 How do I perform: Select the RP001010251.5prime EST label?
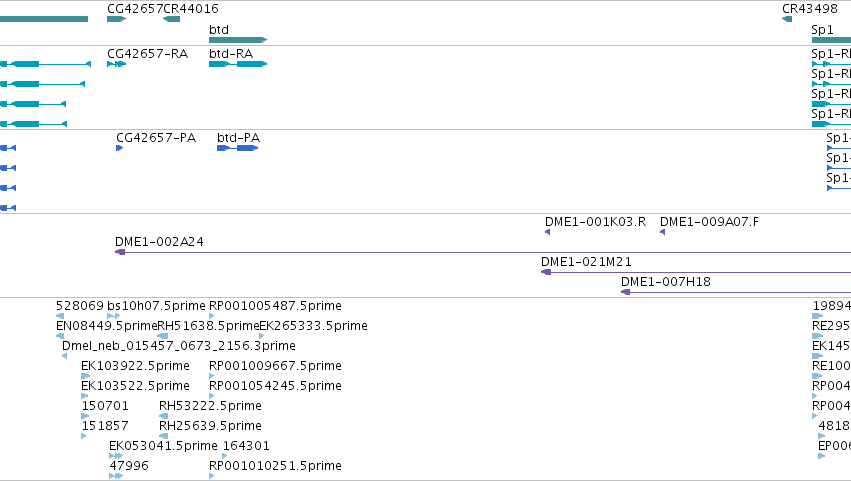click(275, 467)
